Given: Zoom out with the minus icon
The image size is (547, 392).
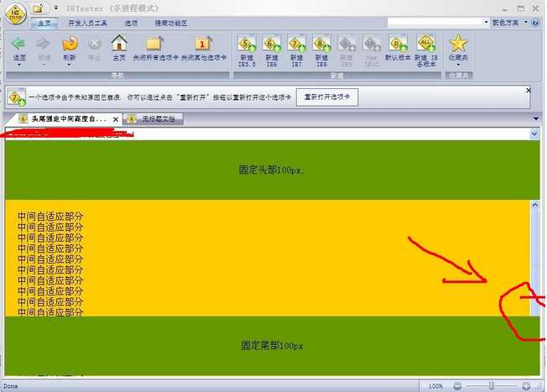Looking at the screenshot, I should (x=457, y=386).
